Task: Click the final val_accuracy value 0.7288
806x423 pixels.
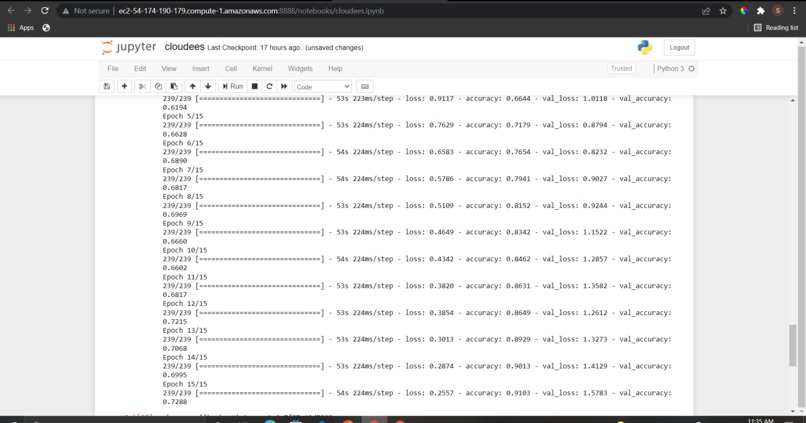Action: [x=175, y=402]
